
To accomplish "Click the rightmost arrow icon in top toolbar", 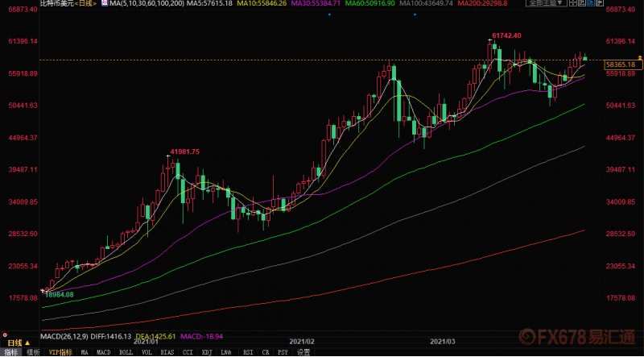I will [600, 3].
